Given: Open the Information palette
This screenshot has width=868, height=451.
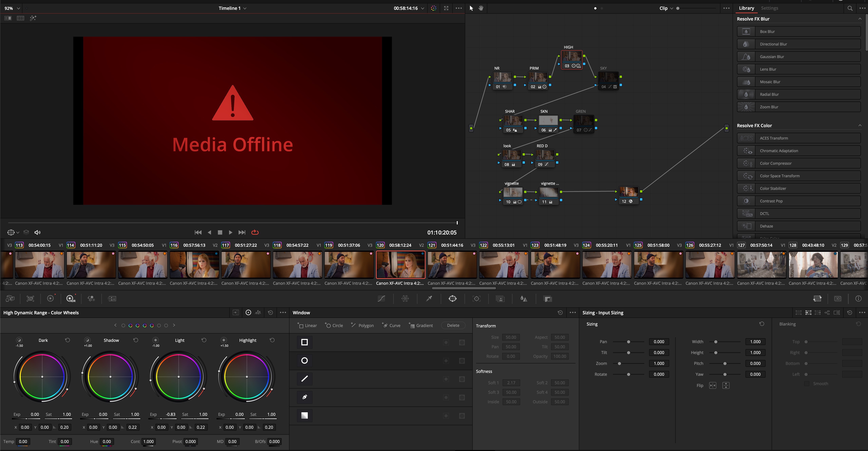Looking at the screenshot, I should (858, 299).
